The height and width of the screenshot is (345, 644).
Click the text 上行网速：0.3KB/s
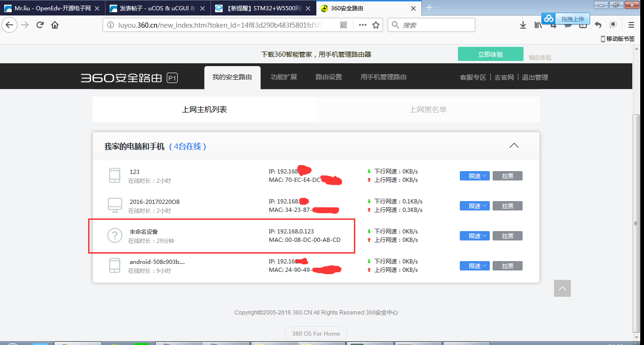pos(398,210)
